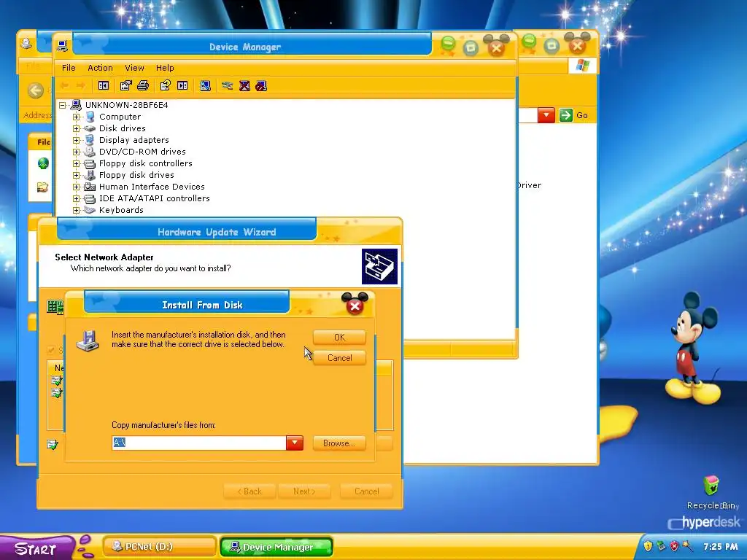Click the DVD/CD-ROM drives disc icon

tap(90, 152)
